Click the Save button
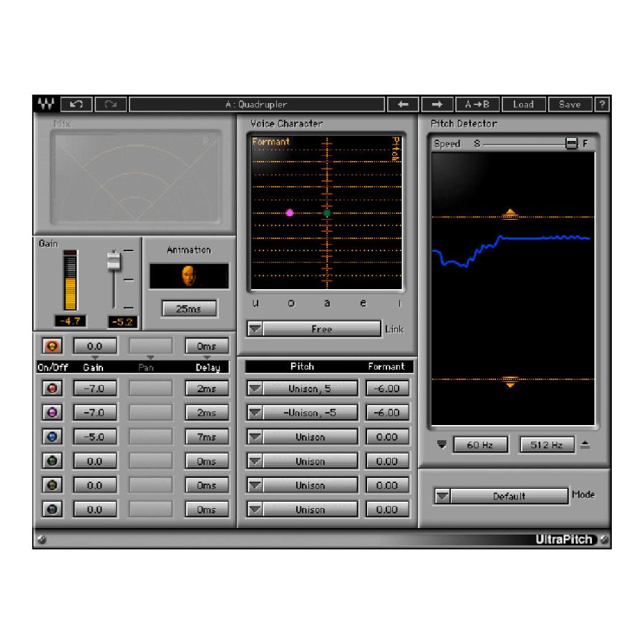 pyautogui.click(x=570, y=104)
